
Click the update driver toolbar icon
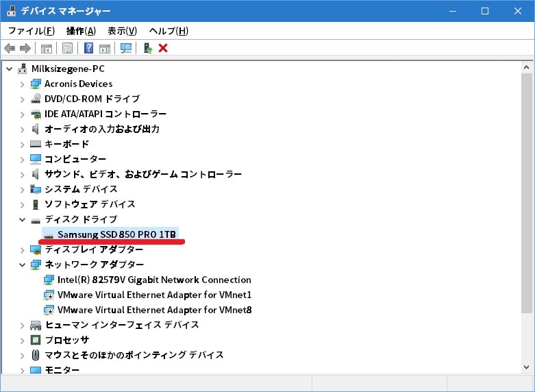click(148, 48)
